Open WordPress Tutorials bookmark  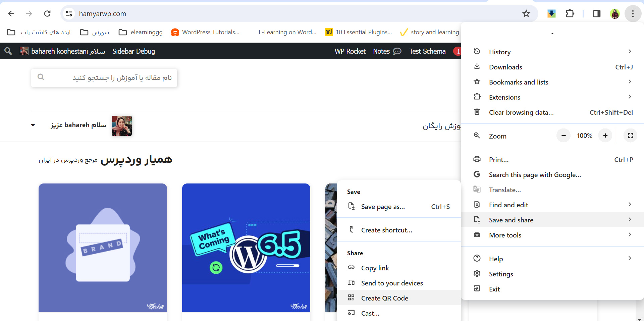(205, 32)
